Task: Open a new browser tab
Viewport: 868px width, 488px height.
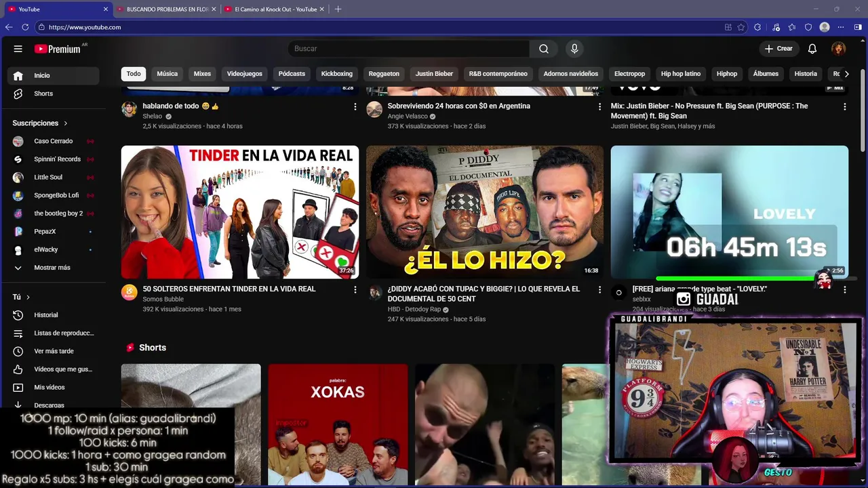Action: tap(338, 9)
